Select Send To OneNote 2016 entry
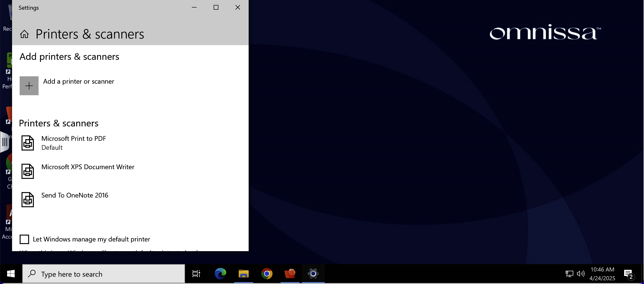This screenshot has height=284, width=644. point(75,195)
